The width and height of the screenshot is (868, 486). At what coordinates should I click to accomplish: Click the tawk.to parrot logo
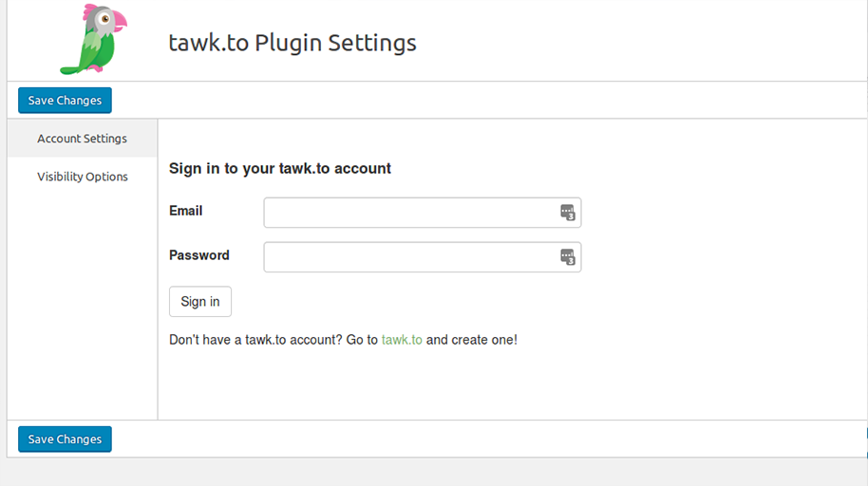(x=92, y=40)
